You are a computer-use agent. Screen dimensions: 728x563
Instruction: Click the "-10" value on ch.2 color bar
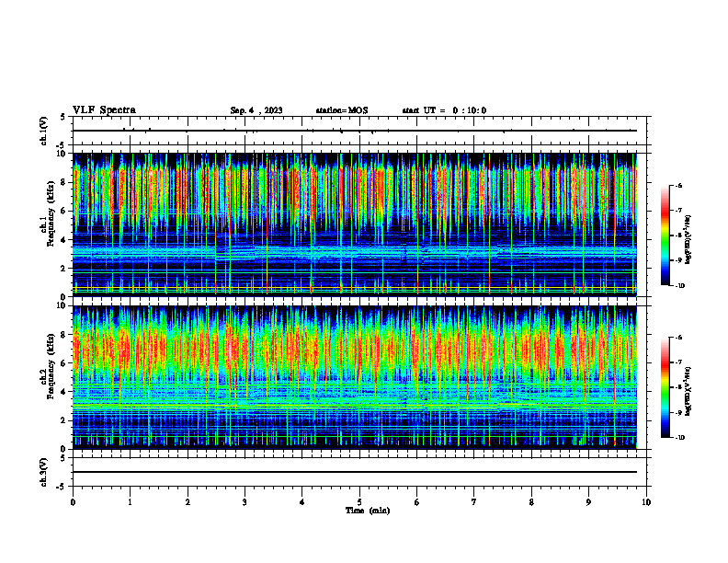(679, 438)
